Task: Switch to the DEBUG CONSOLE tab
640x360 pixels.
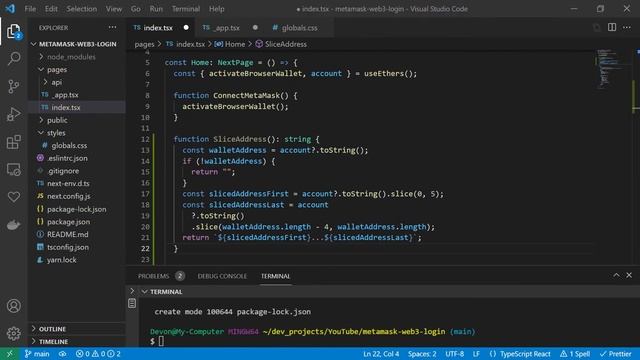Action: pos(222,276)
